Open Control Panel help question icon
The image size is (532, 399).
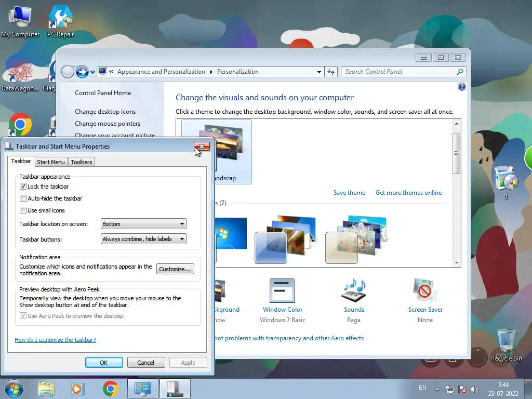pos(461,87)
